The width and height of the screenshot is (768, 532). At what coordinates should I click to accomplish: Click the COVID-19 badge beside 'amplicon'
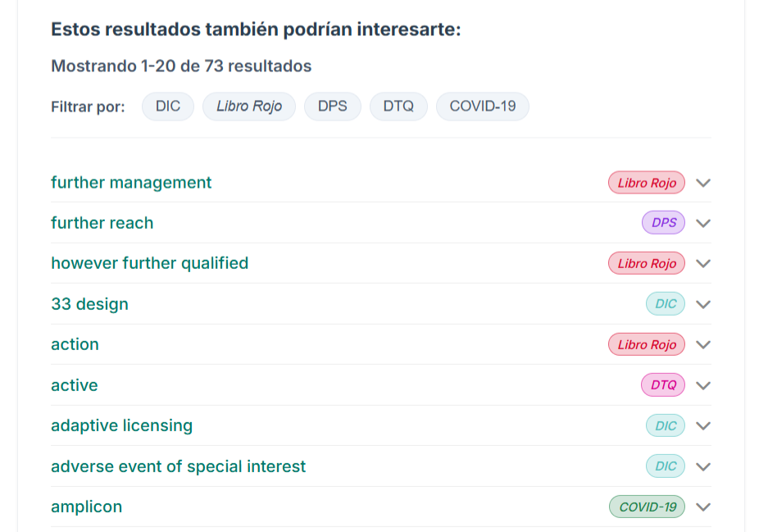point(648,507)
